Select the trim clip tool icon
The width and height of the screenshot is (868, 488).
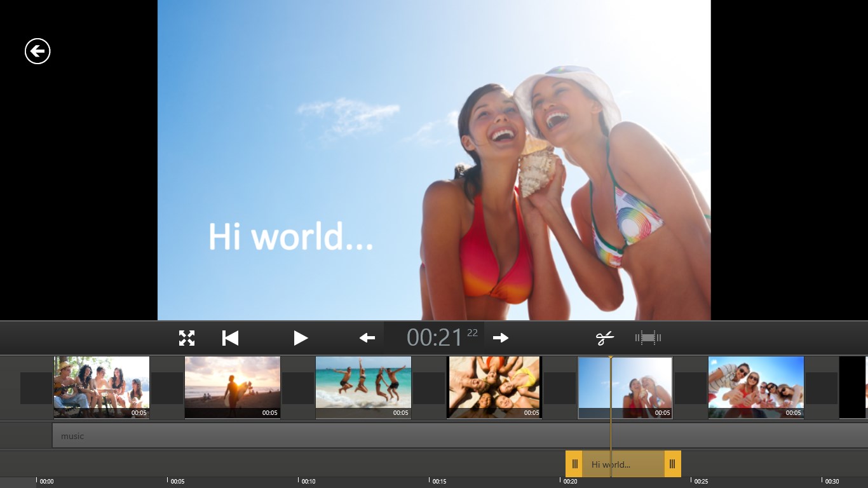coord(648,338)
